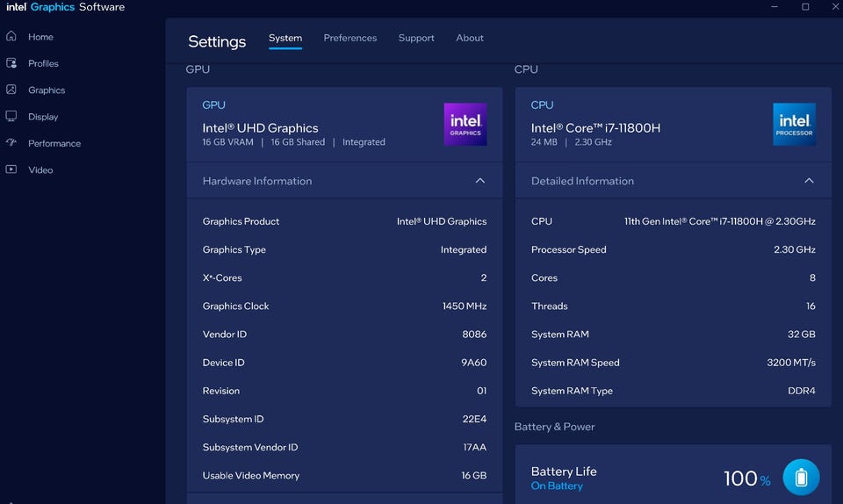Viewport: 843px width, 504px height.
Task: Click the 24 MB cache text
Action: 544,142
